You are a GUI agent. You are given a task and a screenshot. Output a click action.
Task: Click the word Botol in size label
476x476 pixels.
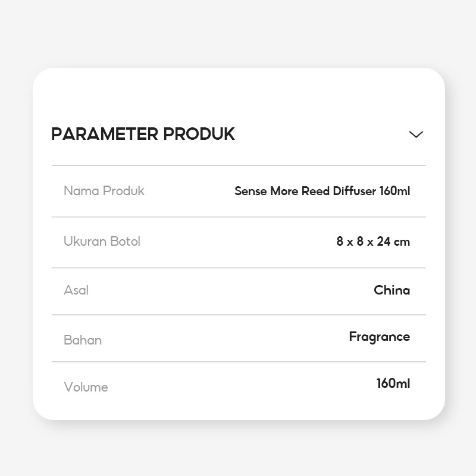(x=124, y=242)
